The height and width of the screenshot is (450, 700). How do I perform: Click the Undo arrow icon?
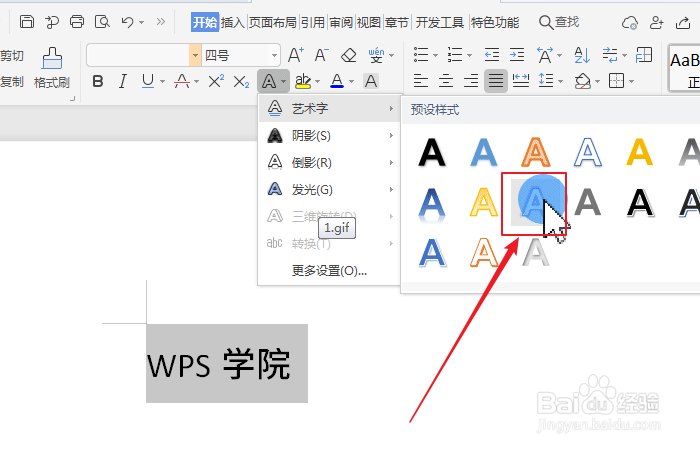[127, 22]
